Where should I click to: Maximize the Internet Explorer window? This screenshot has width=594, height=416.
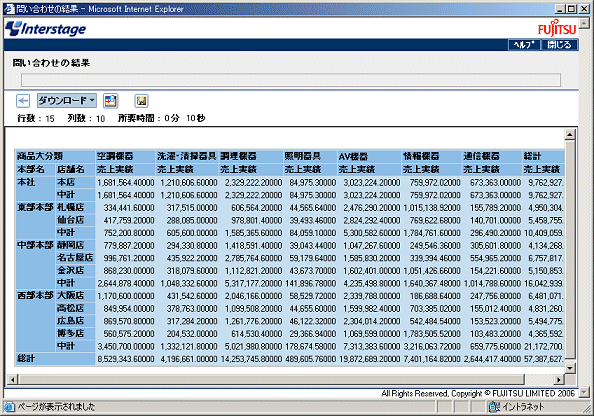tap(571, 9)
